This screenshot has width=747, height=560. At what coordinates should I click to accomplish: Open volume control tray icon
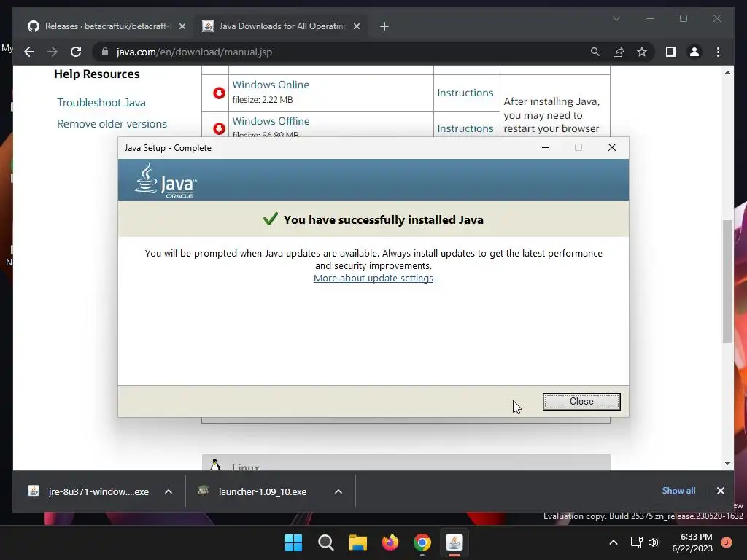[654, 542]
